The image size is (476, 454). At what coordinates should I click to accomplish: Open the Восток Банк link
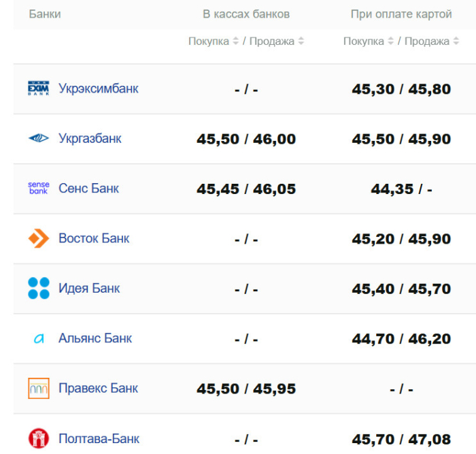click(x=94, y=238)
